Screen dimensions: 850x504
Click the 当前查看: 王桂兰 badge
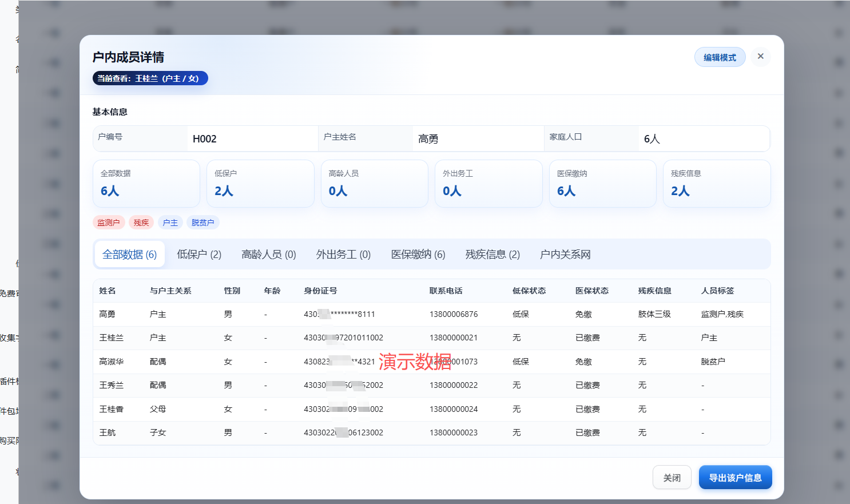(150, 78)
